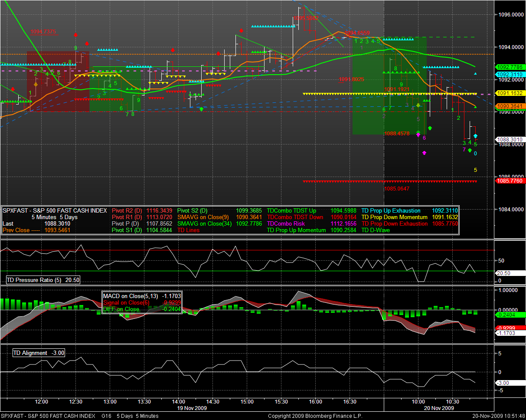The image size is (526, 420).
Task: Click the 20 Nov 2009 date label
Action: point(438,408)
